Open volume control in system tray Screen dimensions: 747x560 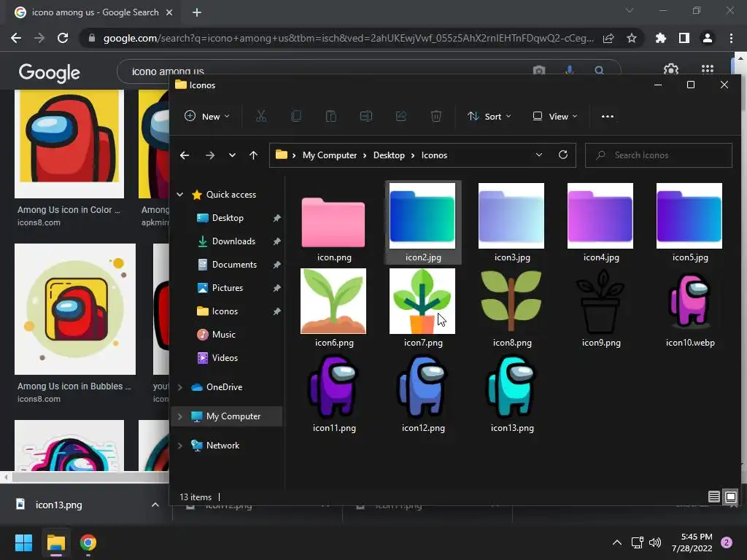coord(655,542)
